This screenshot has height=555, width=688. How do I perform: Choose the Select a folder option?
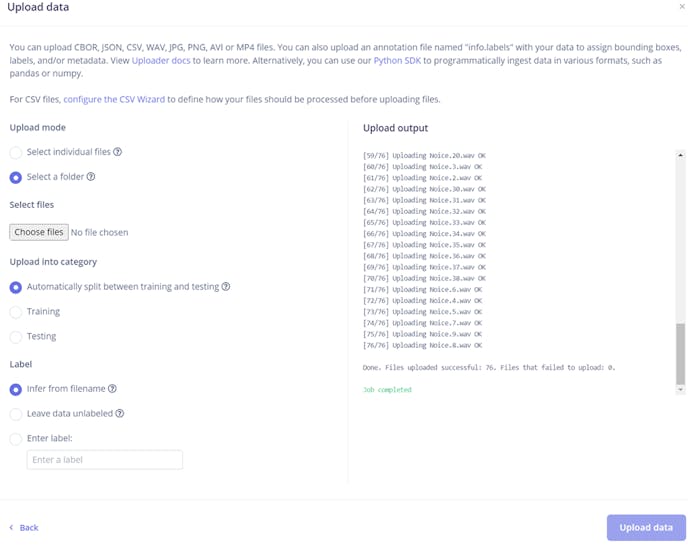click(16, 178)
